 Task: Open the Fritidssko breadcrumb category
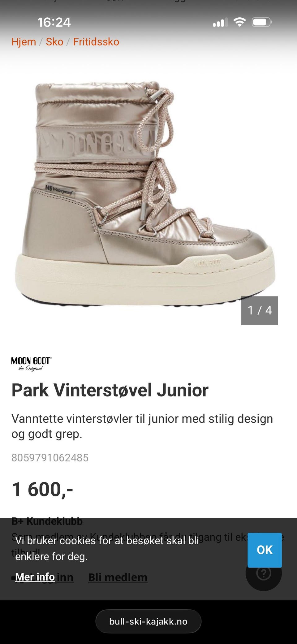[x=96, y=42]
